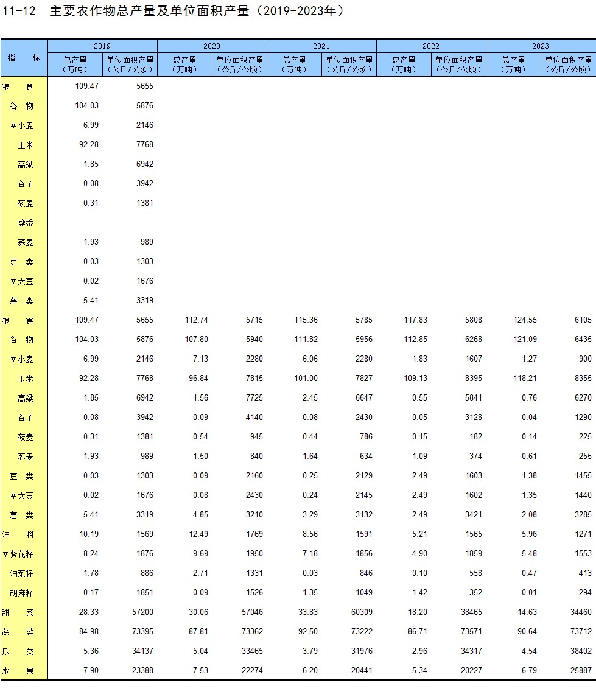Click the 瓜类 row label
596x700 pixels.
tap(18, 651)
